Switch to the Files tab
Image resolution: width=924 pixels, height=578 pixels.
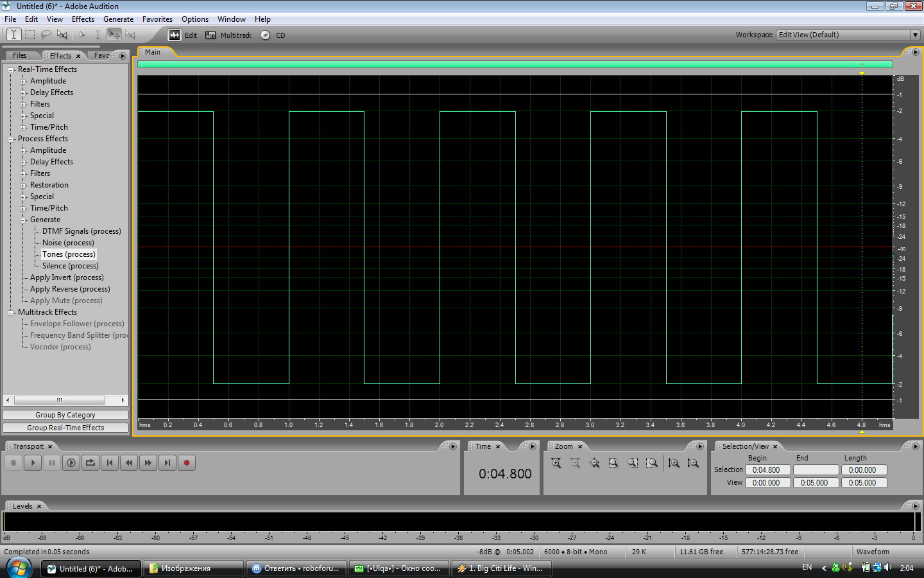[x=20, y=55]
